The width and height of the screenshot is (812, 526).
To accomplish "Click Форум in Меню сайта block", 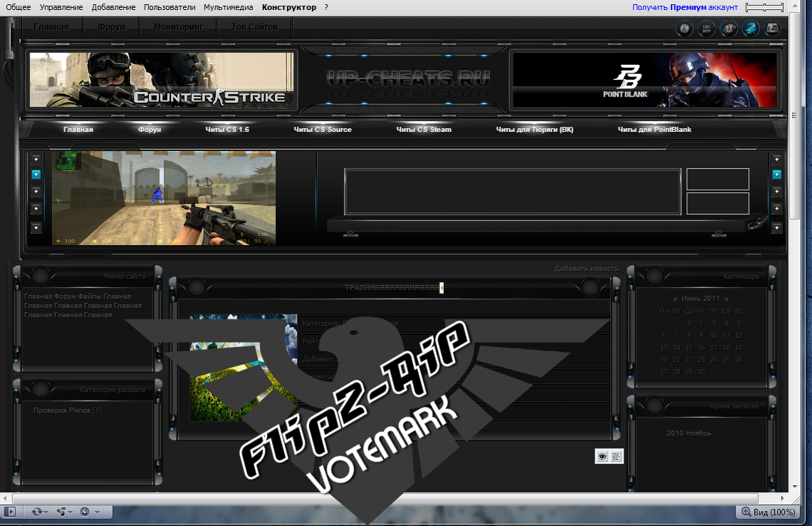I will [66, 296].
